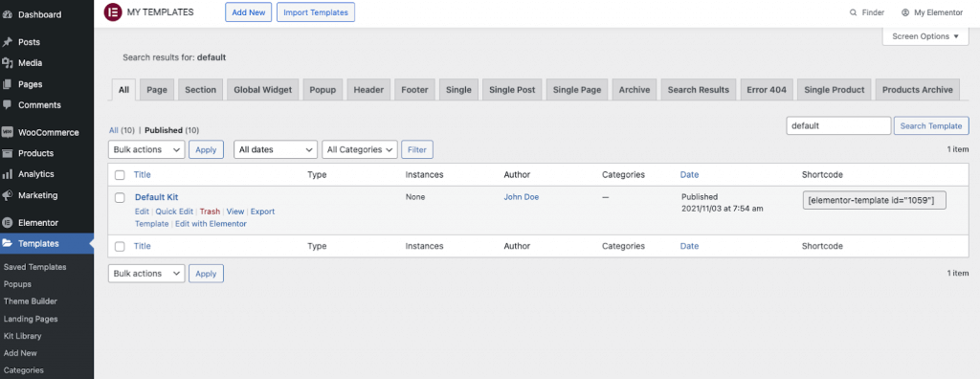The height and width of the screenshot is (379, 980).
Task: Switch to the Archive tab
Action: tap(635, 89)
